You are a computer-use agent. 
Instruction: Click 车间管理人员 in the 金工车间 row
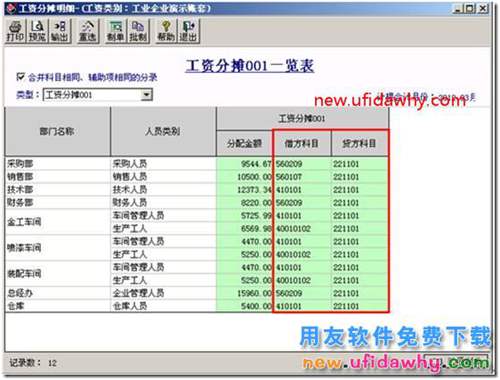[x=163, y=216]
